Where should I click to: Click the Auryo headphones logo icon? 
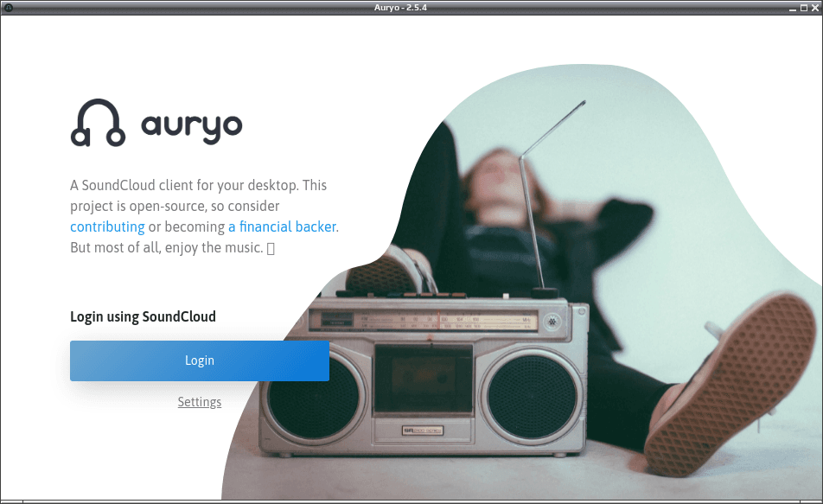click(x=99, y=123)
